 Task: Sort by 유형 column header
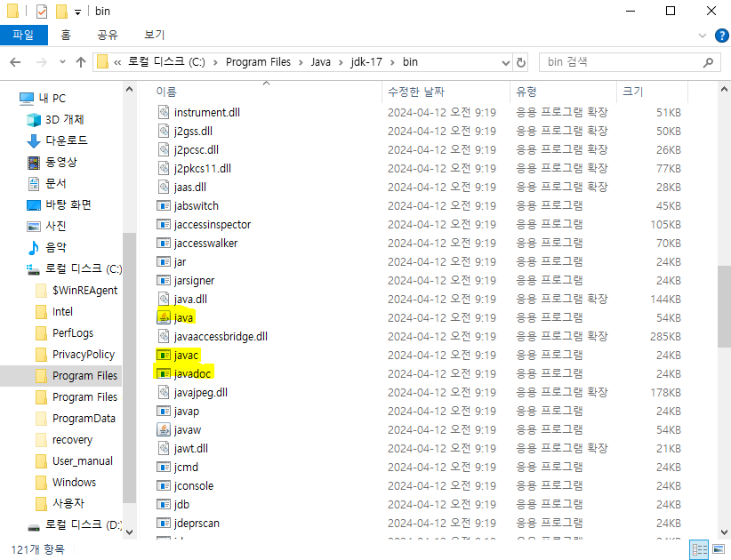pos(564,92)
